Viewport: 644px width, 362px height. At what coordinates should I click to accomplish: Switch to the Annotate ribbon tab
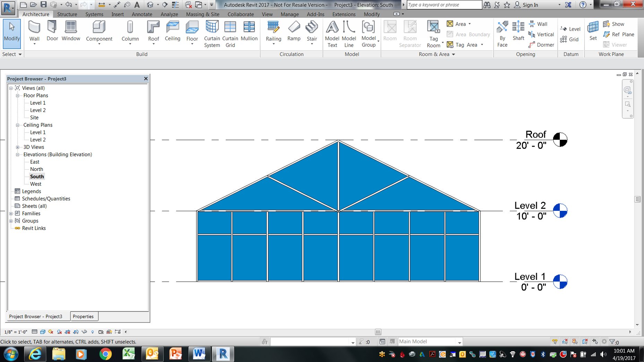142,14
